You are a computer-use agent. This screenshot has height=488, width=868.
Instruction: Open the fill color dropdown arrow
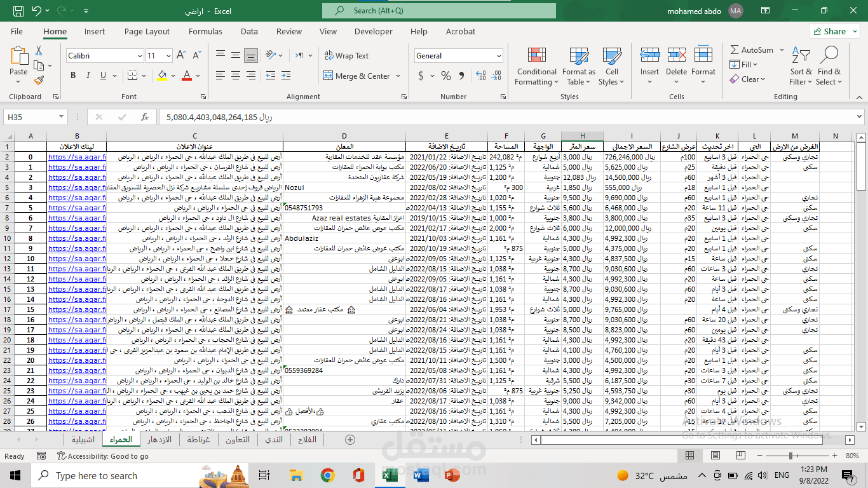[173, 76]
